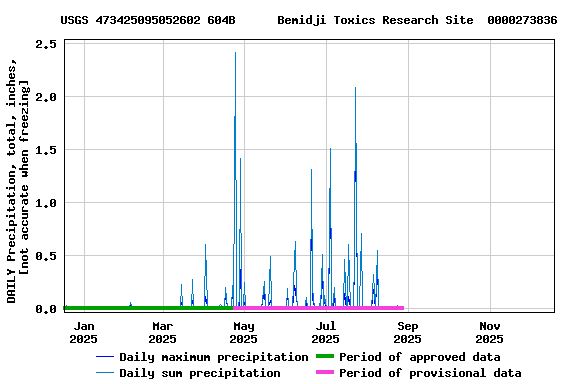Click the Jan 2025 x-axis label
Image resolution: width=576 pixels, height=384 pixels.
point(84,333)
